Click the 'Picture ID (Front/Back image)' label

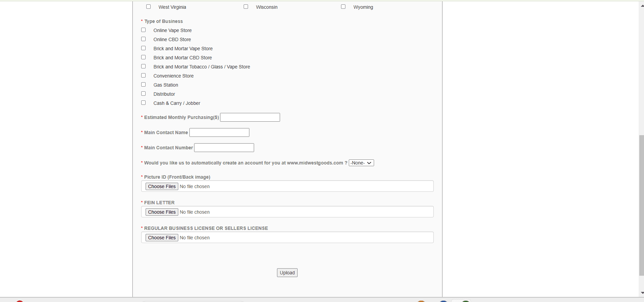coord(177,177)
